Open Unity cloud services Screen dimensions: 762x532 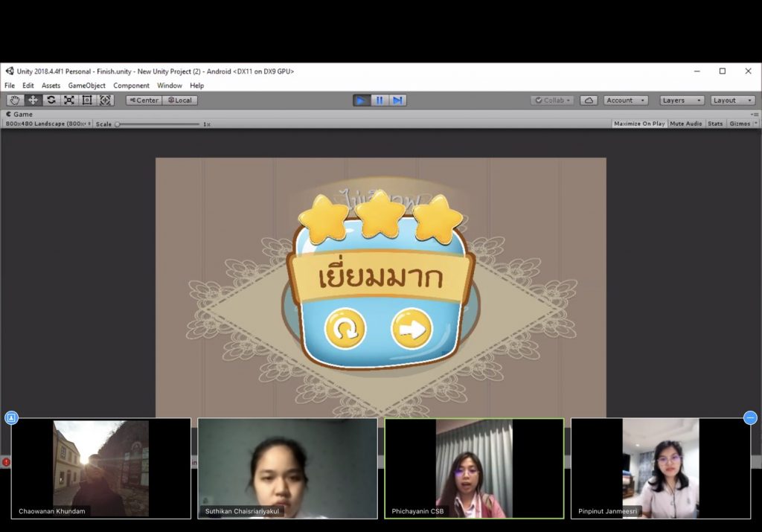(589, 100)
